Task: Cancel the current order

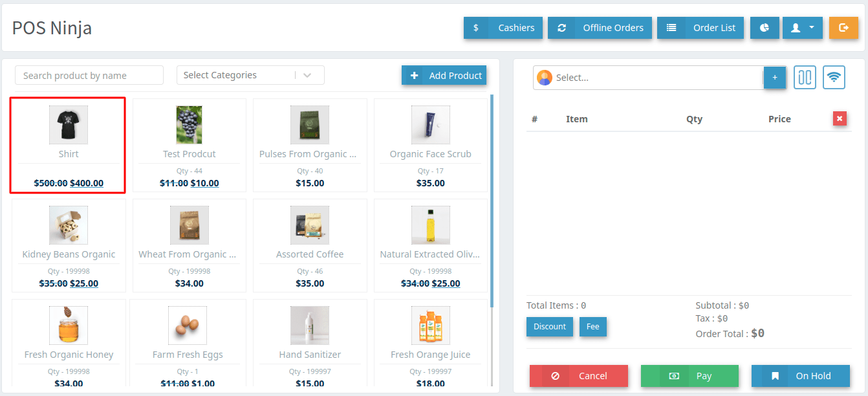Action: point(579,376)
